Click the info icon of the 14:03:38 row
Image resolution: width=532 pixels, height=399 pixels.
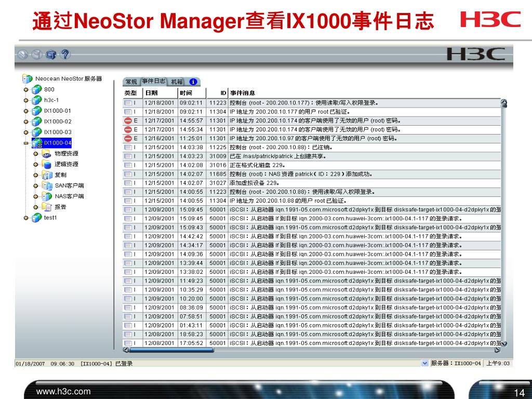128,147
